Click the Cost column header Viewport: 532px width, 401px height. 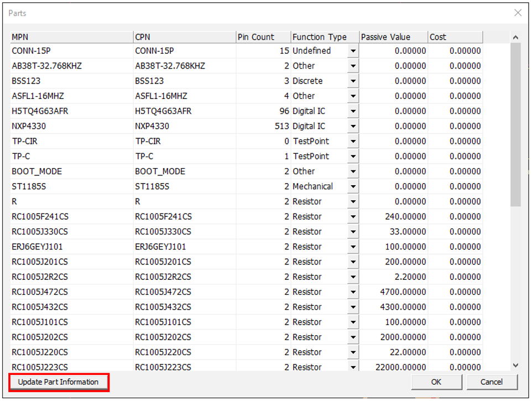point(455,37)
